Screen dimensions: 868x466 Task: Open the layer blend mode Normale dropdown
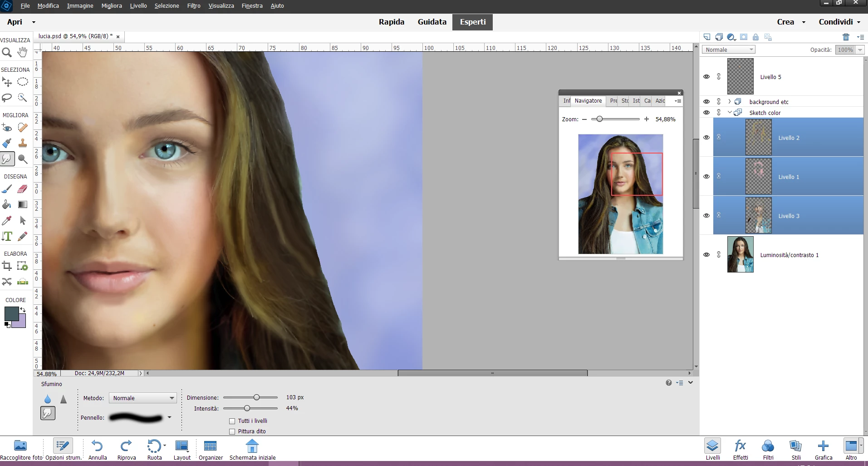(x=729, y=50)
